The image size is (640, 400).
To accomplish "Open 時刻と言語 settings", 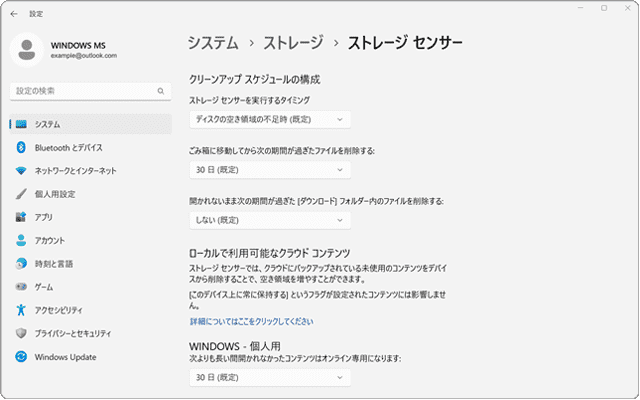I will tap(91, 264).
